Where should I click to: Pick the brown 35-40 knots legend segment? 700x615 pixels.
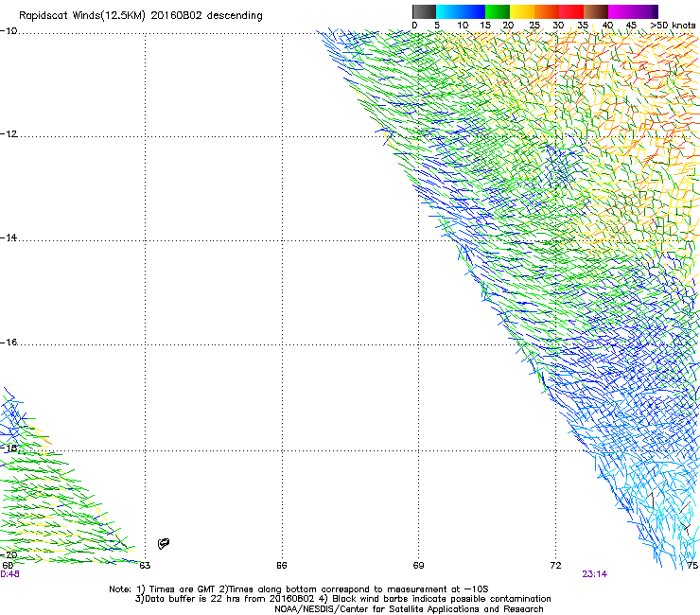click(596, 11)
